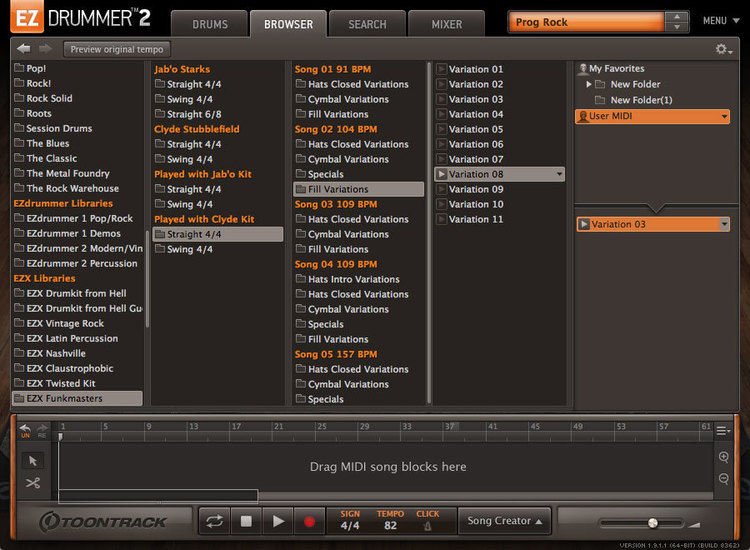Play Variation 03 in the User MIDI panel

(584, 224)
